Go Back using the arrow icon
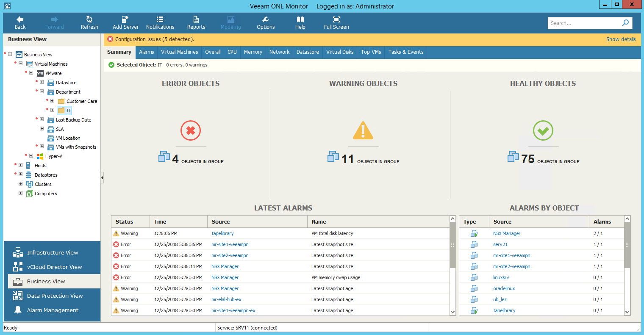The image size is (644, 335). pos(20,19)
